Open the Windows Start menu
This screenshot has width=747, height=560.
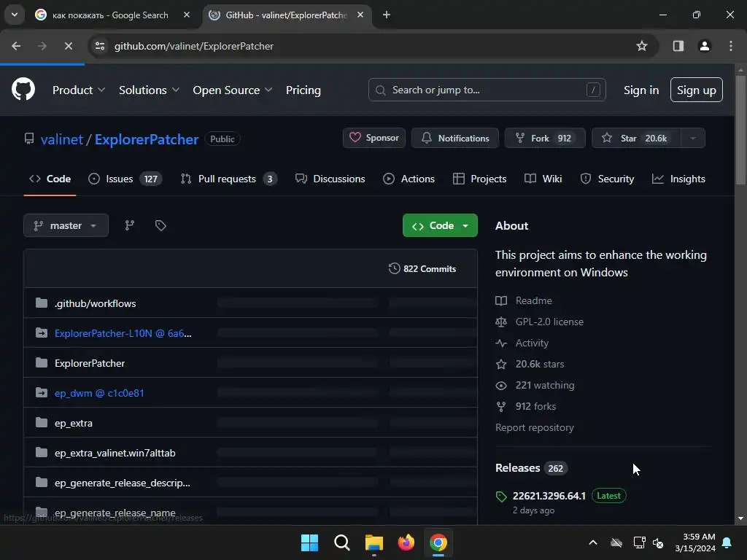[309, 542]
